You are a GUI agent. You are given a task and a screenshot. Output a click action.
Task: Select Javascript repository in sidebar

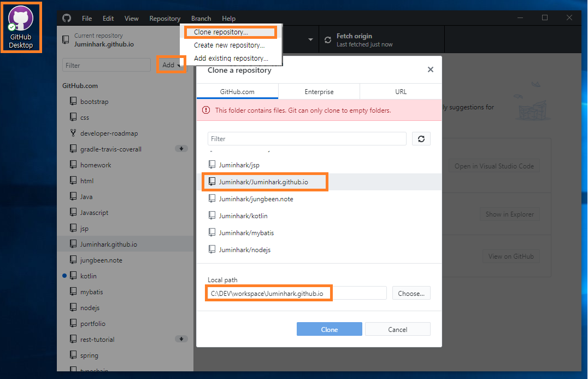pos(125,212)
